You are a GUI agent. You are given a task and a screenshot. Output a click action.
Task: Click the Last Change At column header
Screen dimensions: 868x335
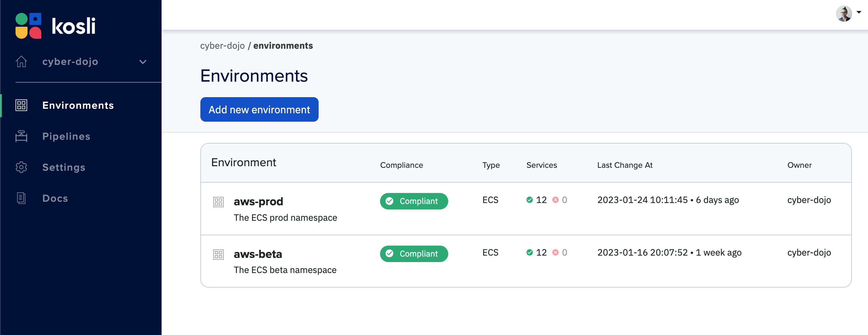[x=625, y=165]
